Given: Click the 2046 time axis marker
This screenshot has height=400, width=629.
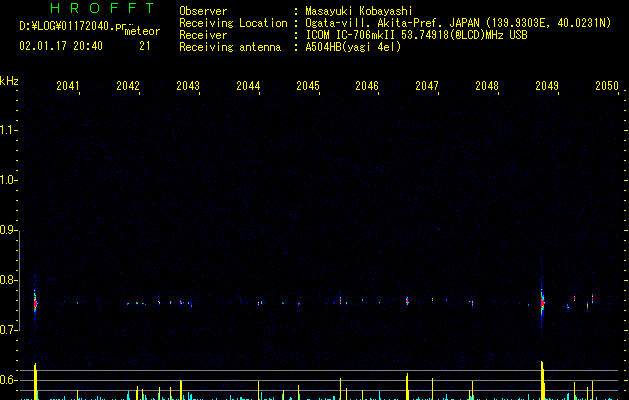Looking at the screenshot, I should point(367,86).
